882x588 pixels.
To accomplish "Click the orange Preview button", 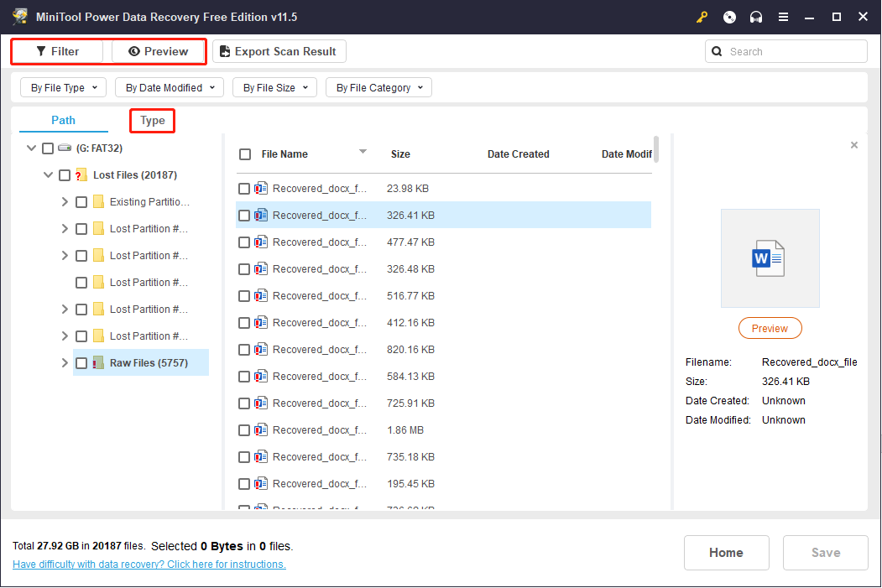I will pyautogui.click(x=770, y=328).
